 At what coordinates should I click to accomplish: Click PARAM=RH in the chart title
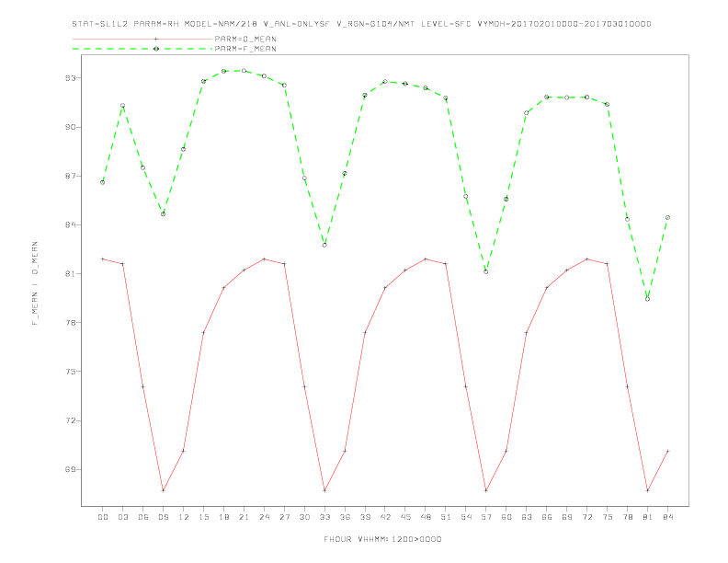(156, 24)
